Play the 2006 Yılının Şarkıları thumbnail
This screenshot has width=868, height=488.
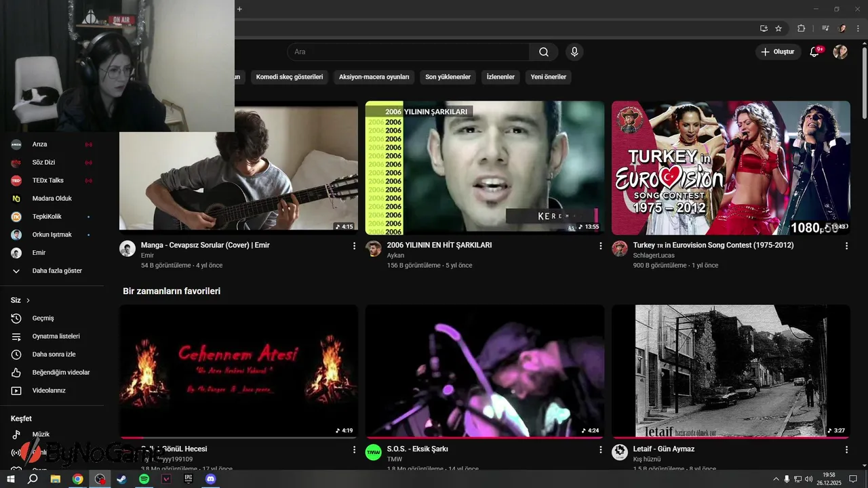485,168
